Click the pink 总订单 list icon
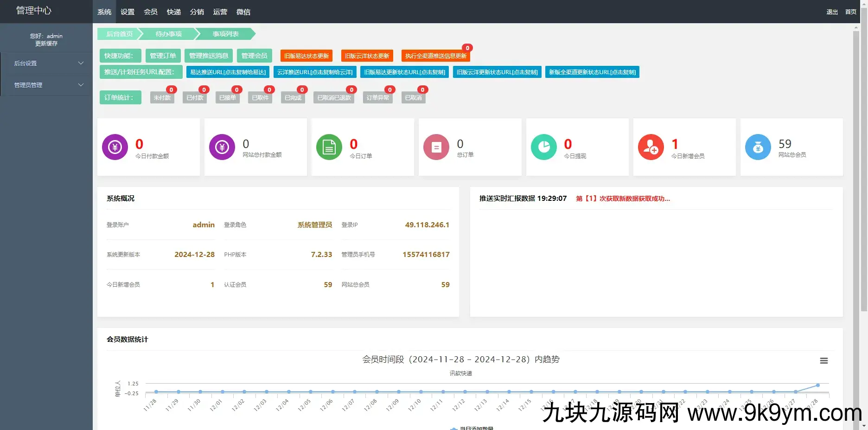This screenshot has width=868, height=430. tap(436, 147)
